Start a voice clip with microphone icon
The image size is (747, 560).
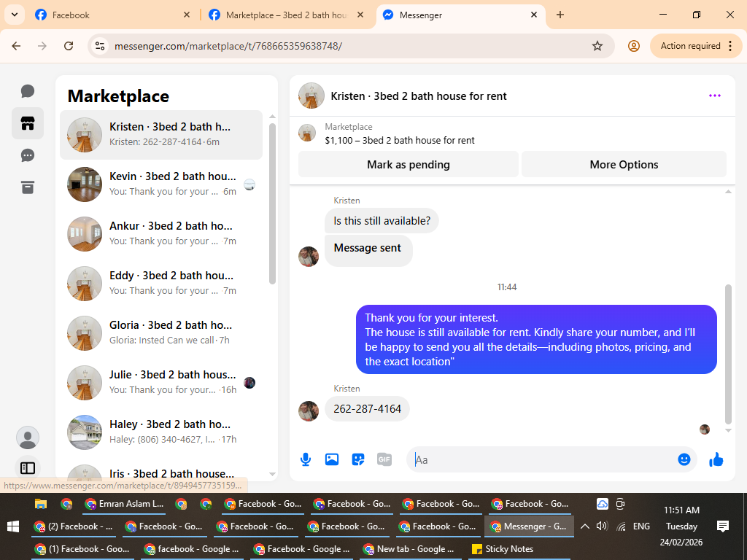[306, 459]
